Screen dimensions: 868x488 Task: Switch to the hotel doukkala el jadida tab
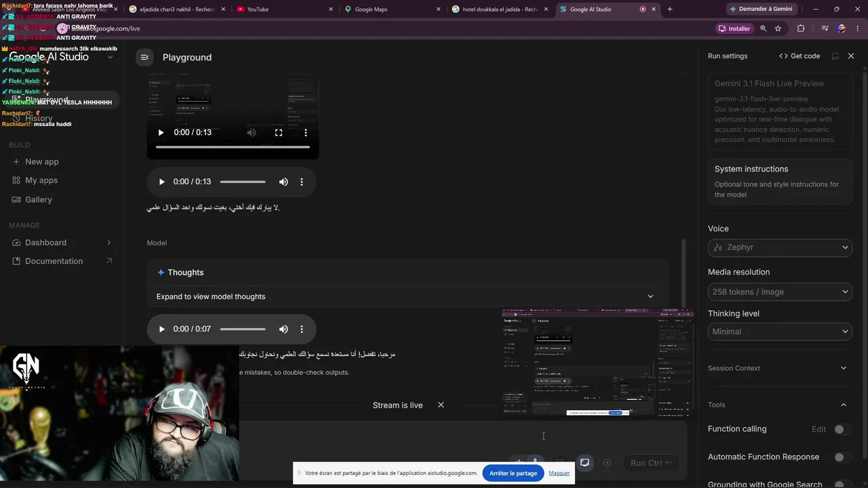pos(500,9)
